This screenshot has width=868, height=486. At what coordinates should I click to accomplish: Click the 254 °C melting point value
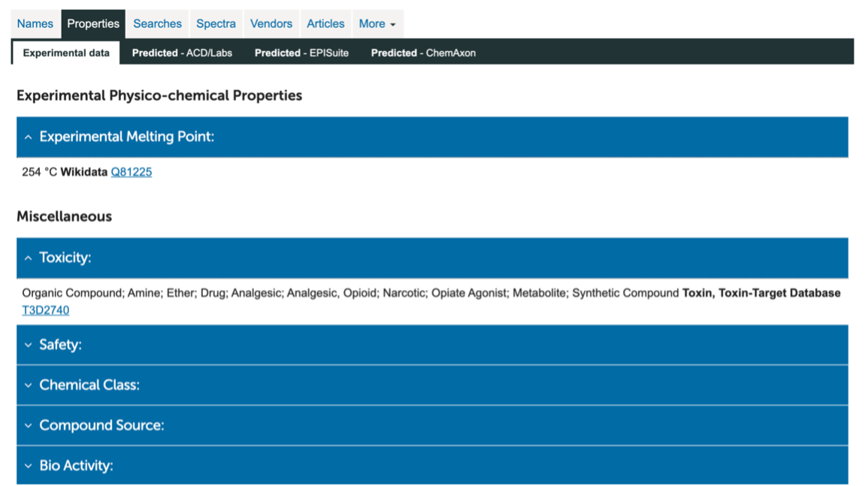39,172
